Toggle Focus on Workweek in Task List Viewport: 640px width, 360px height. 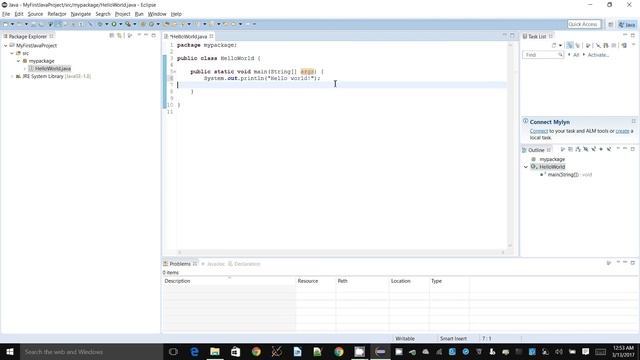click(x=588, y=45)
